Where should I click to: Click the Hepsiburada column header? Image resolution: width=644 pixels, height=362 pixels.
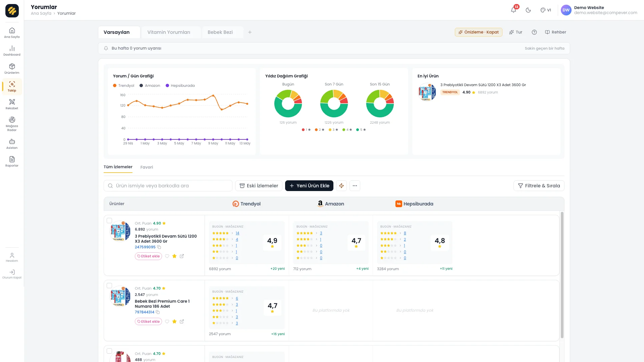click(x=414, y=204)
